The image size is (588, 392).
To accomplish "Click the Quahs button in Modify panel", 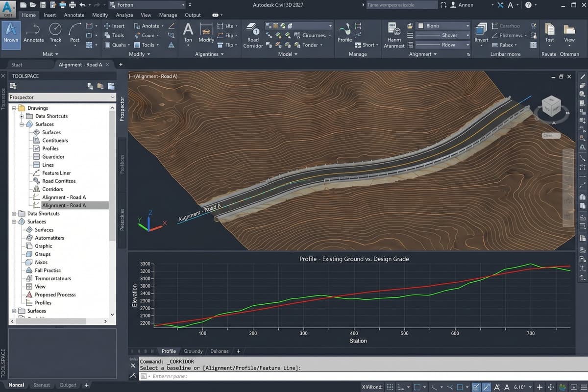I will pos(116,45).
